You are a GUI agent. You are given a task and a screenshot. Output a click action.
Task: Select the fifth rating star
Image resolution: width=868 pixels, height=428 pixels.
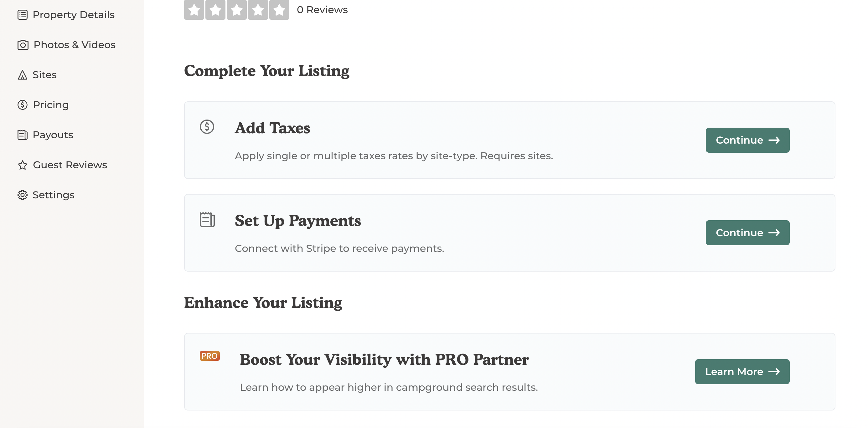(279, 10)
